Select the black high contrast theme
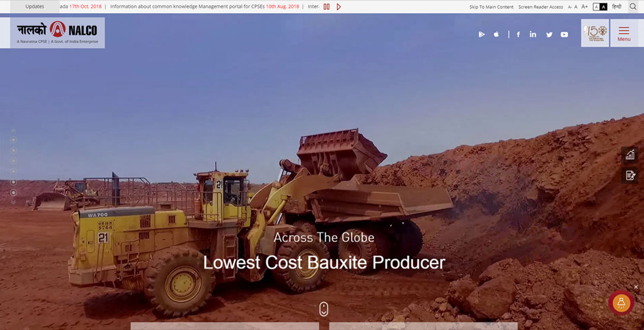The image size is (644, 330). tap(604, 7)
